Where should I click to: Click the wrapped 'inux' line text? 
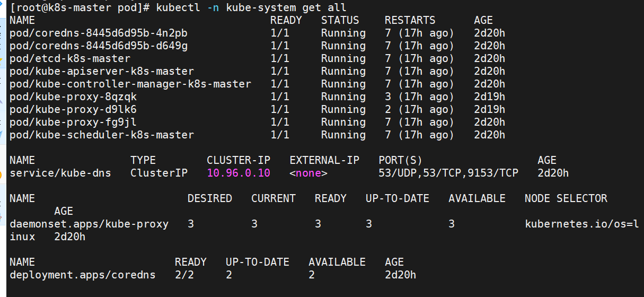point(22,237)
